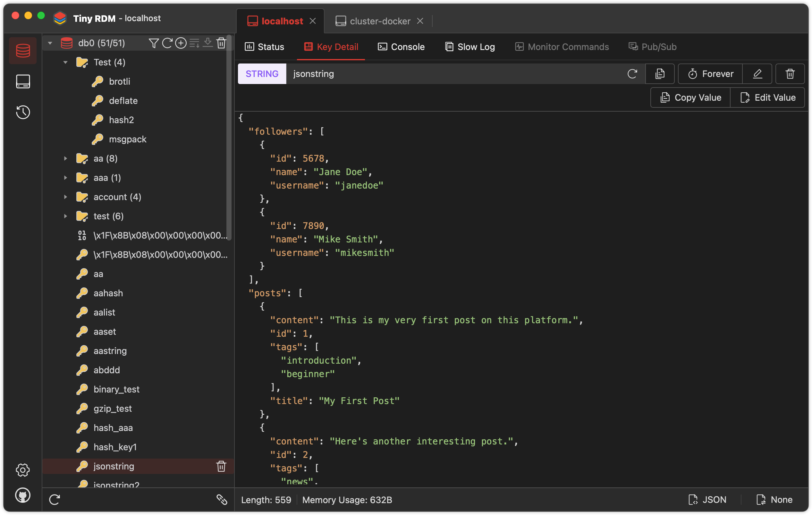Click the delete key trash icon

(790, 73)
